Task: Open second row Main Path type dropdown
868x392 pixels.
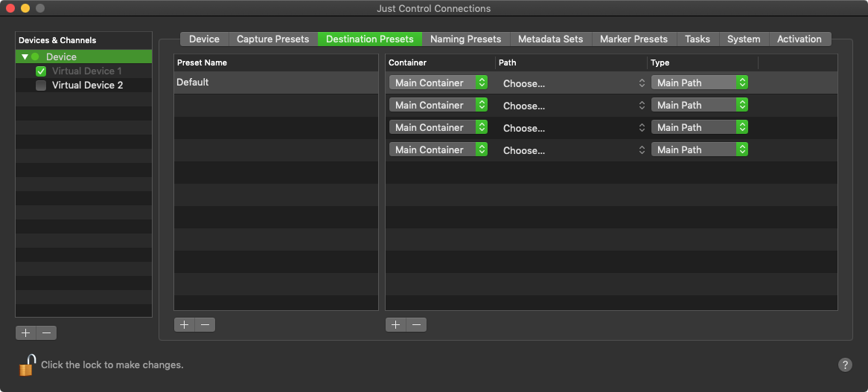Action: (x=700, y=105)
